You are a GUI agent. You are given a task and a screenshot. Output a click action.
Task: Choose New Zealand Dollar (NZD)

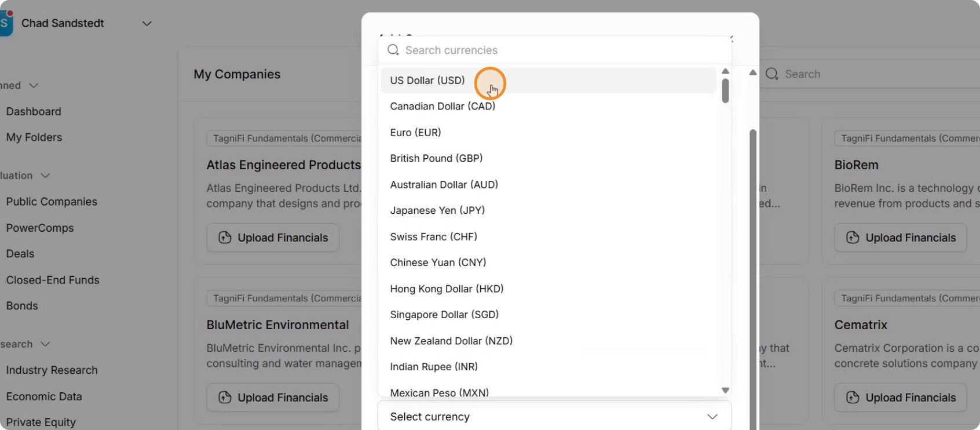pos(548,341)
